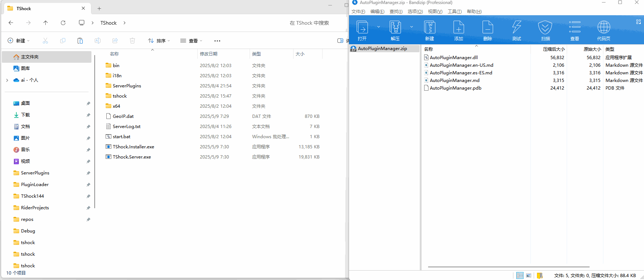Click the Bandizip Extract (解压) toolbar icon
The width and height of the screenshot is (644, 280).
coord(395,27)
